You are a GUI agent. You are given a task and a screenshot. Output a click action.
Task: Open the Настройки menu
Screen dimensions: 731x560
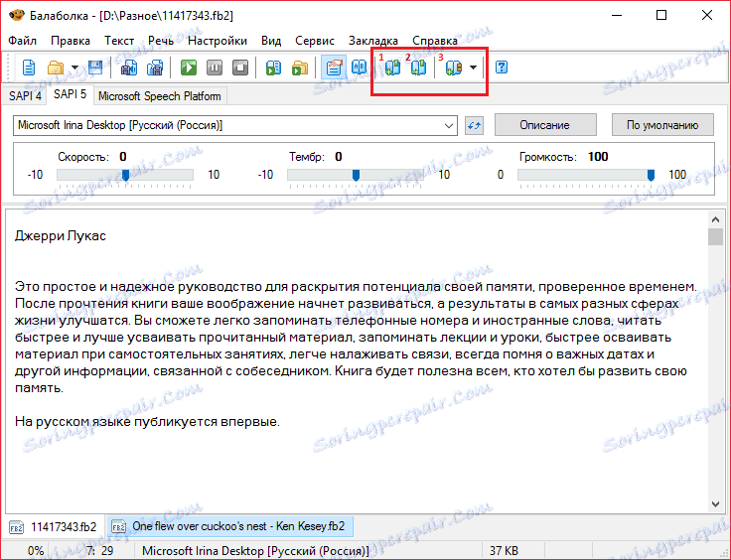click(218, 41)
